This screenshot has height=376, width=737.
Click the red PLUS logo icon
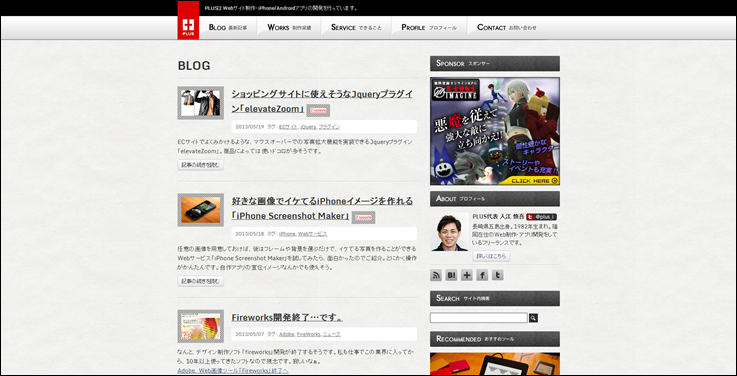(188, 20)
